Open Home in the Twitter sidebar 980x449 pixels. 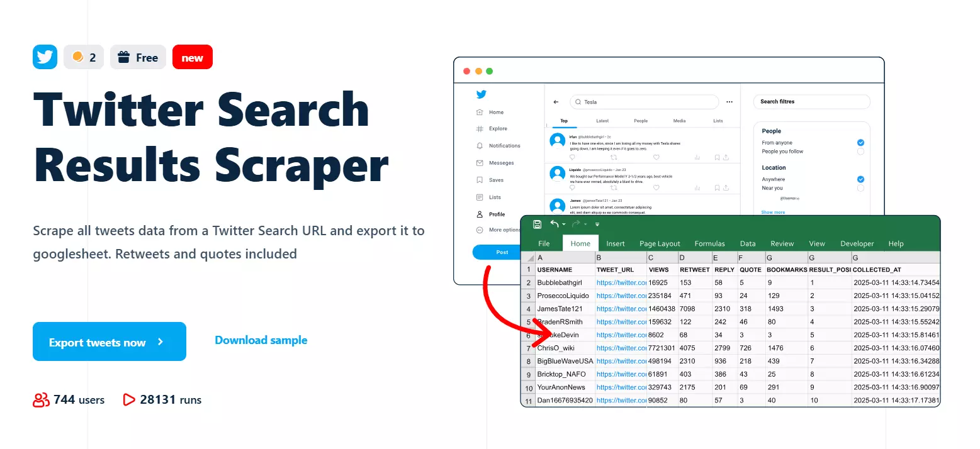490,112
